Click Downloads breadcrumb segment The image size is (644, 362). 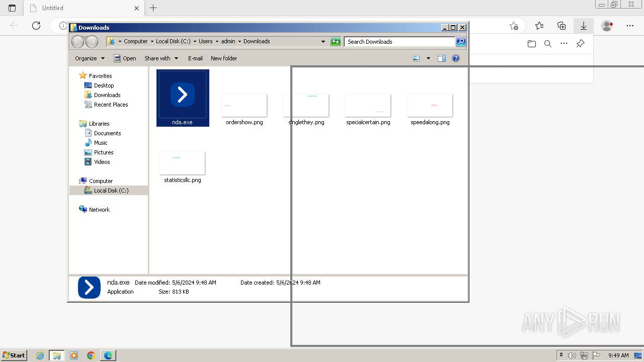(x=257, y=42)
